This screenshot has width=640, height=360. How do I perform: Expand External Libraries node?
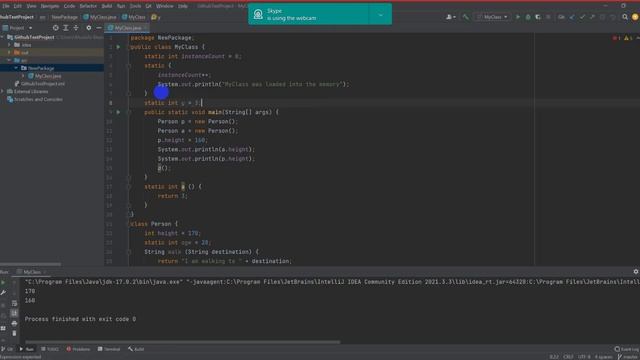pyautogui.click(x=3, y=91)
